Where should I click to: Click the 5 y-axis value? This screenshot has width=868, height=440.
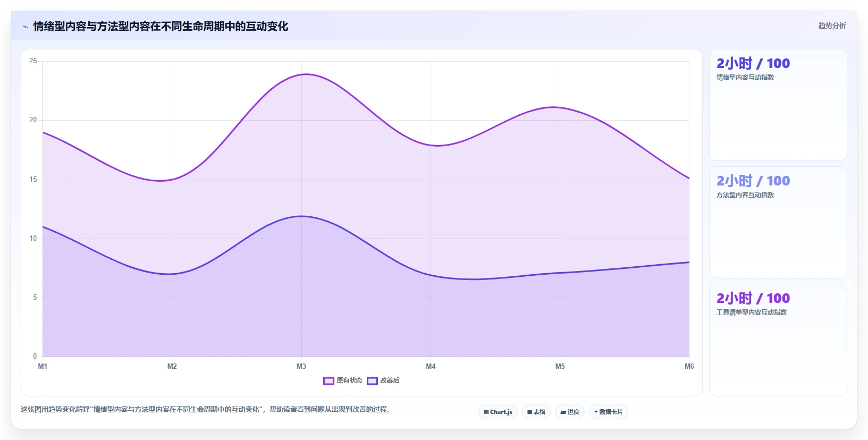tap(35, 298)
